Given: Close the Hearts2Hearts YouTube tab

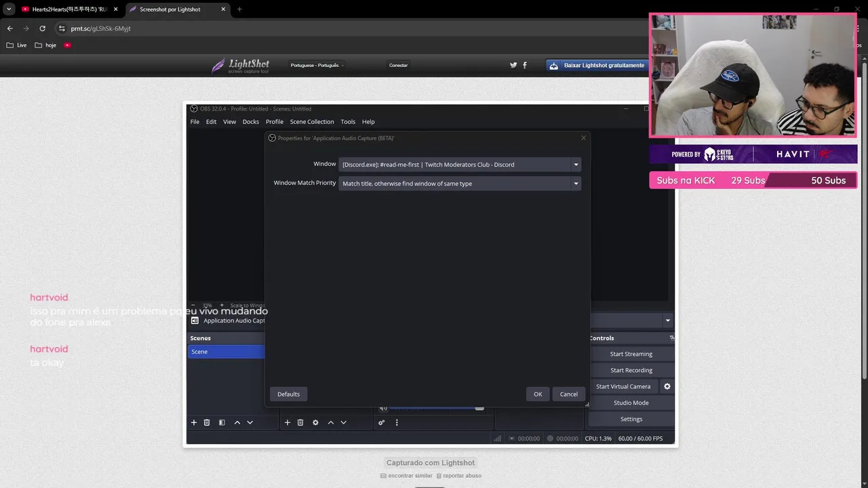Looking at the screenshot, I should coord(115,9).
